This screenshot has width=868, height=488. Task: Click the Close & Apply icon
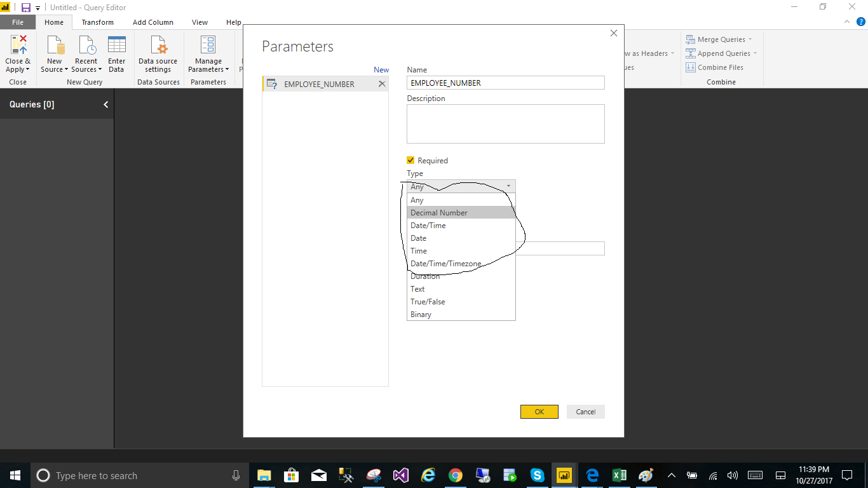pyautogui.click(x=18, y=45)
